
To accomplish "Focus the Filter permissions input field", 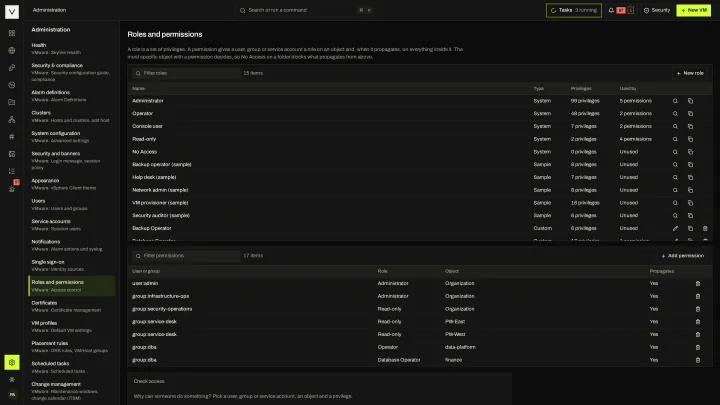I will click(186, 256).
